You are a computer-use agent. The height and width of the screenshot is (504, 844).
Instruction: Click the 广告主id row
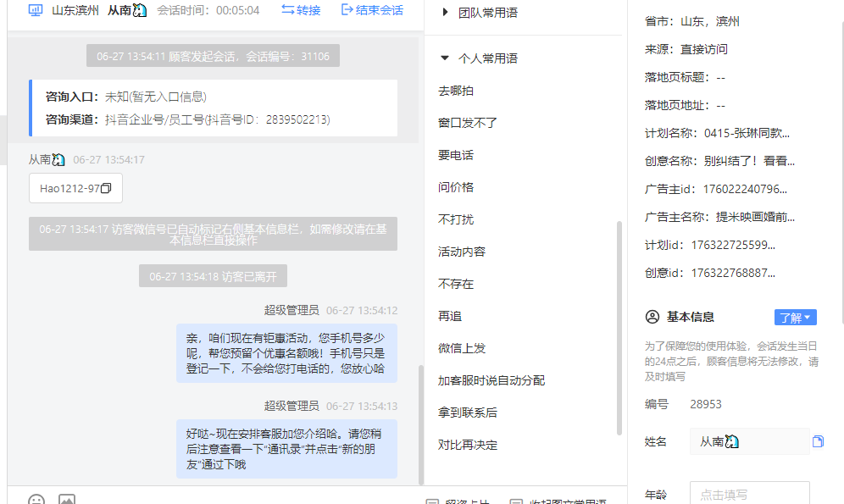(716, 190)
